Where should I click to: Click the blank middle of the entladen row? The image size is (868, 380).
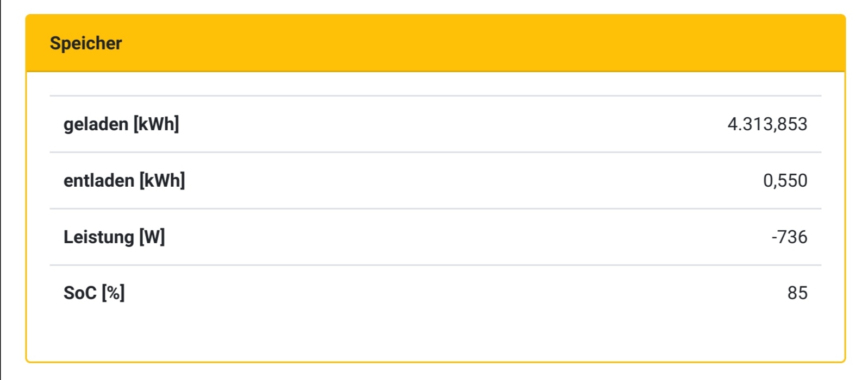click(435, 181)
